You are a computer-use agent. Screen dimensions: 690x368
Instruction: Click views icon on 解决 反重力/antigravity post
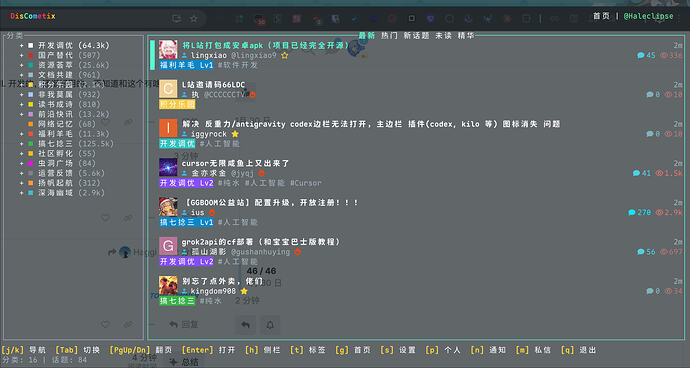pyautogui.click(x=668, y=134)
